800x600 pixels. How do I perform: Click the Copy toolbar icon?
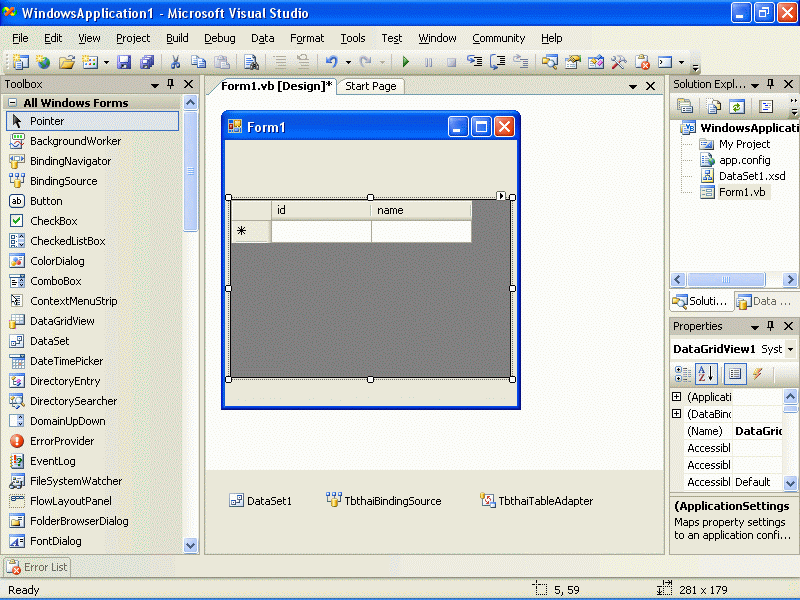click(x=198, y=62)
